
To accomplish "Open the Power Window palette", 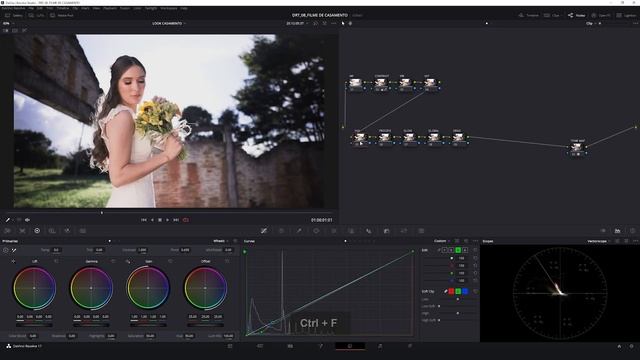I will [316, 231].
